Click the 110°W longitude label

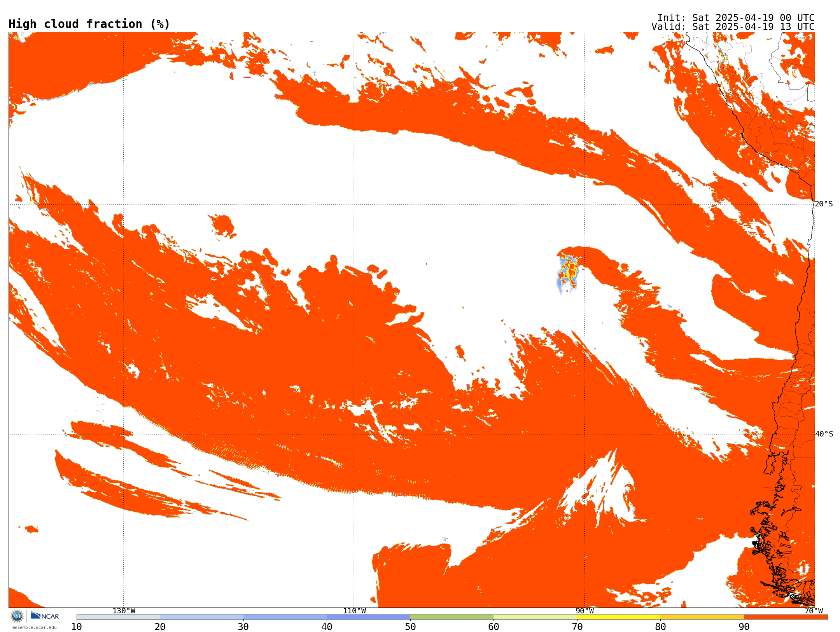(x=354, y=611)
